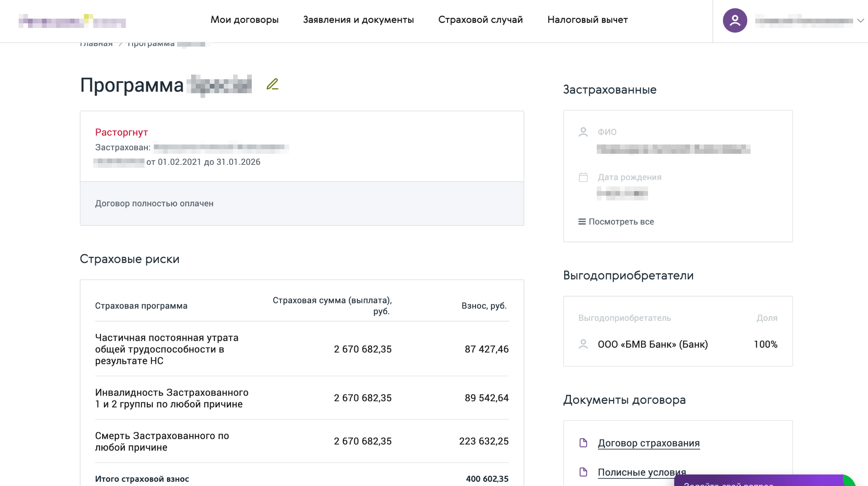Screen dimensions: 868x486
Task: Click Посмотреть все list icon
Action: pos(582,222)
